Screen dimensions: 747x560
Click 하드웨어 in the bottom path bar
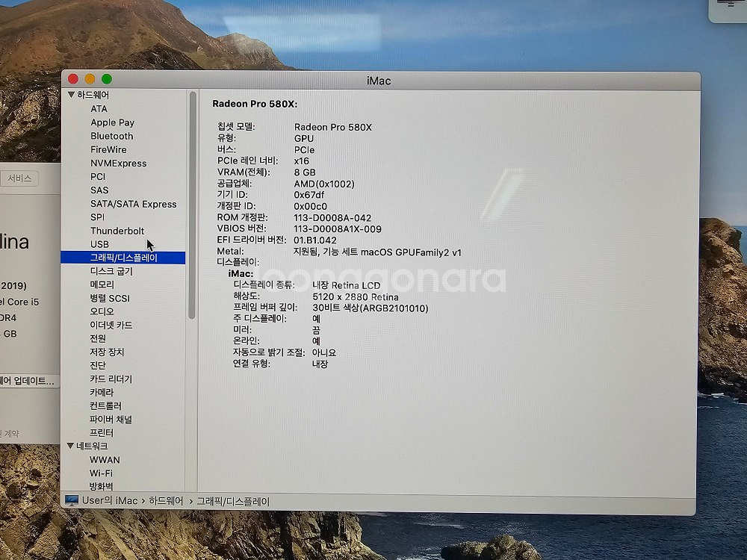coord(166,501)
